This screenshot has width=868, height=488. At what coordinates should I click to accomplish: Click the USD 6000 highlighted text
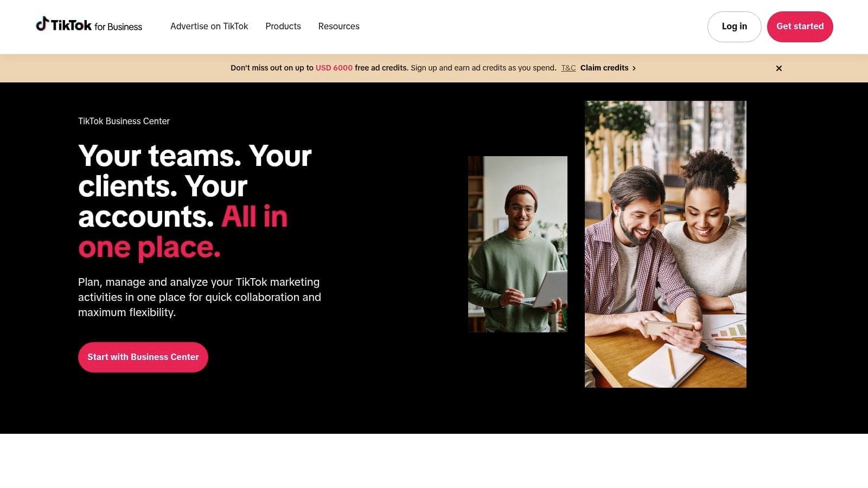334,68
